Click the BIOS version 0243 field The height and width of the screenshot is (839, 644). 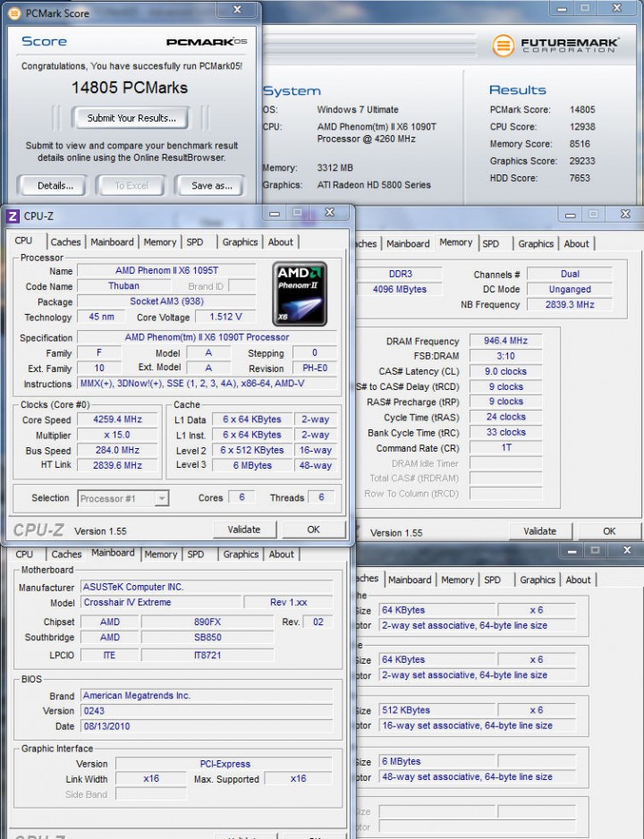click(207, 711)
